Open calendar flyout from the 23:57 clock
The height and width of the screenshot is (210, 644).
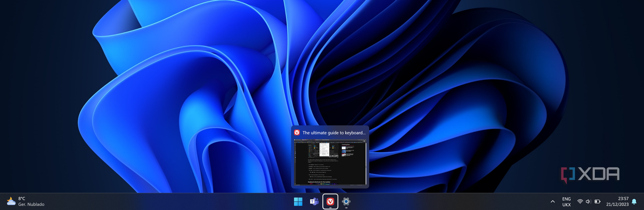(x=623, y=199)
